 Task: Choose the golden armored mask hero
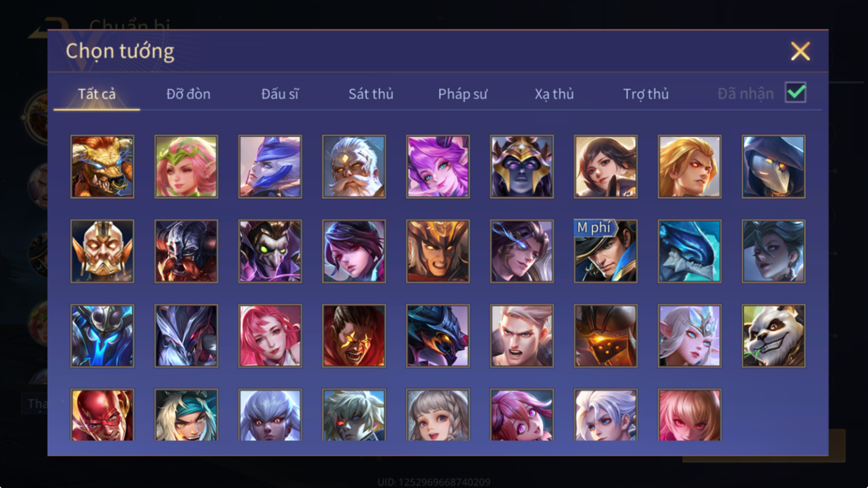click(102, 251)
